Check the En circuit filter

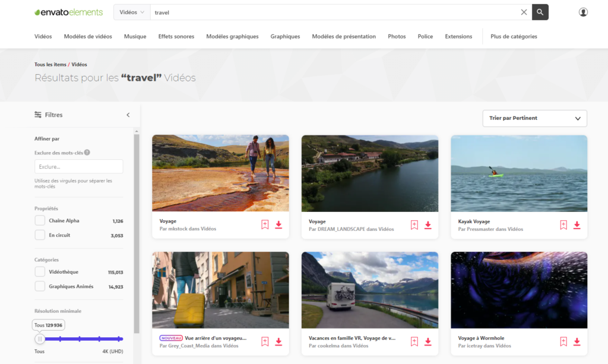point(39,235)
